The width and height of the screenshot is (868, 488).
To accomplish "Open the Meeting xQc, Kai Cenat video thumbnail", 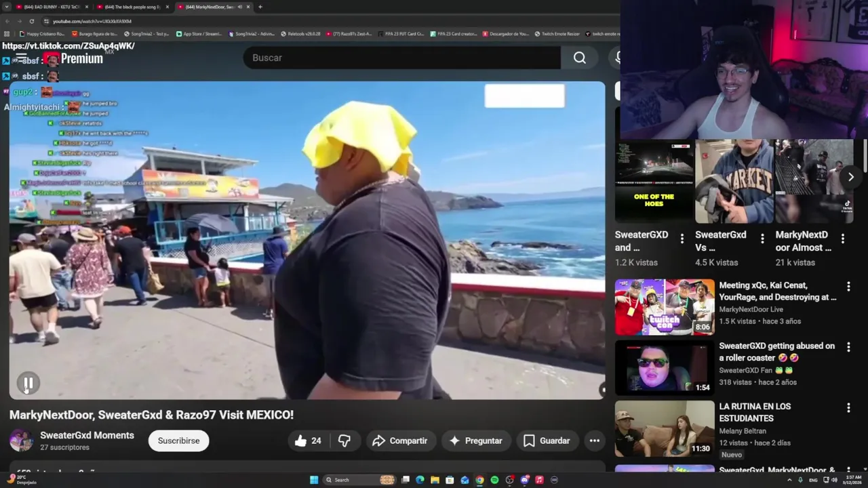I will pos(665,307).
